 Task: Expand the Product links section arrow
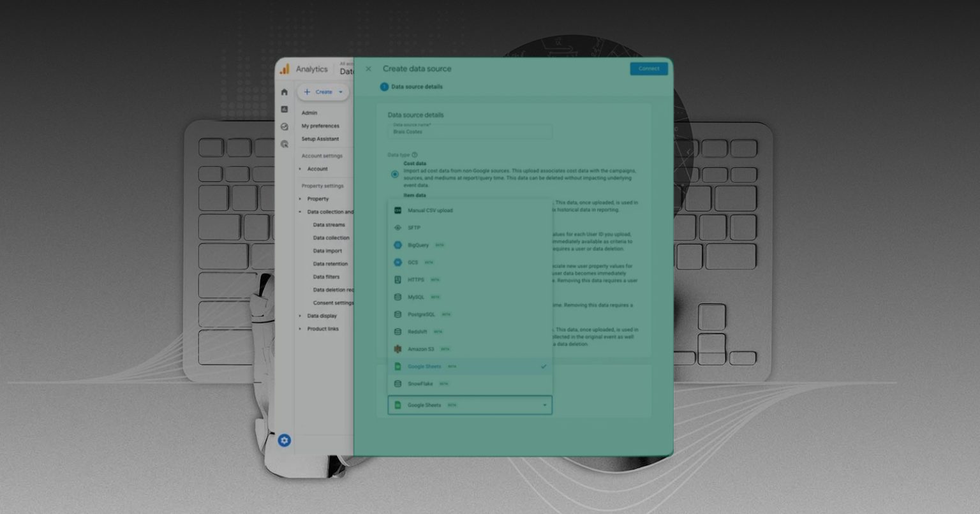pyautogui.click(x=301, y=329)
